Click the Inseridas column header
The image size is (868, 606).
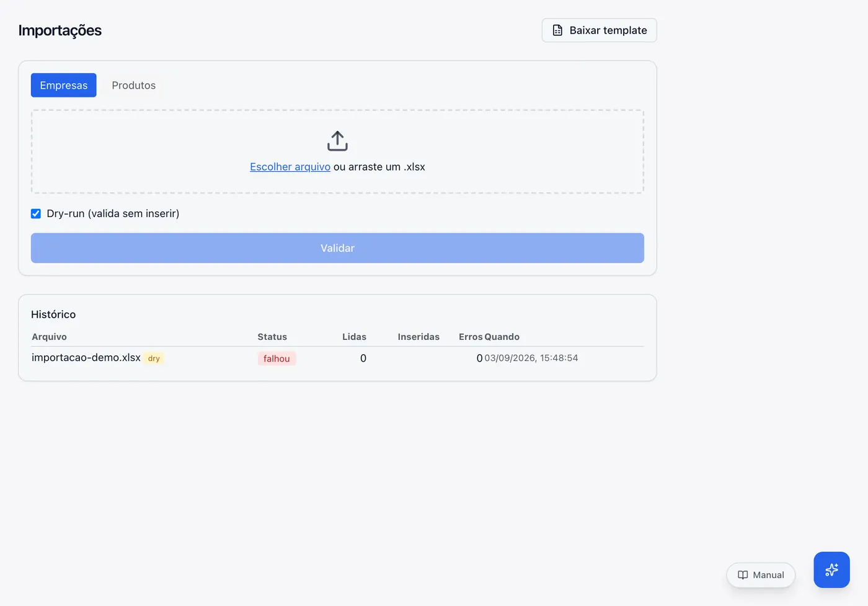pyautogui.click(x=418, y=337)
